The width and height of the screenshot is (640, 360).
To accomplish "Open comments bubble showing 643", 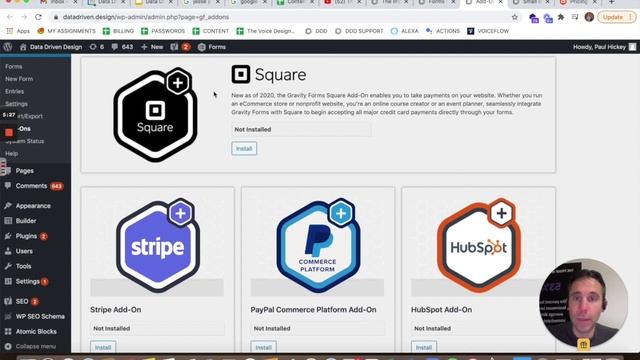I will 122,47.
